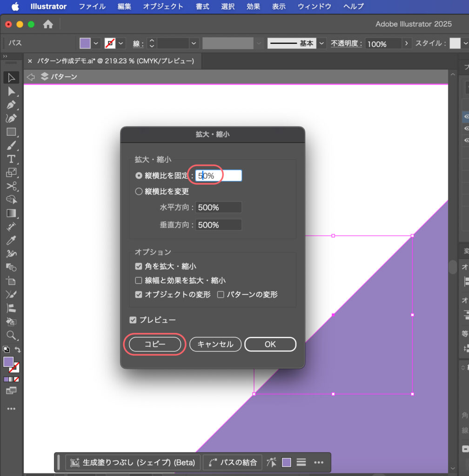This screenshot has width=469, height=476.
Task: Select the Pen tool
Action: coord(11,105)
